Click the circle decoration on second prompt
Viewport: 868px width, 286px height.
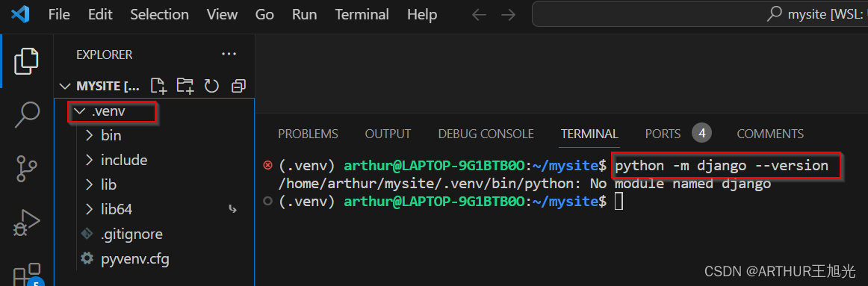(268, 201)
